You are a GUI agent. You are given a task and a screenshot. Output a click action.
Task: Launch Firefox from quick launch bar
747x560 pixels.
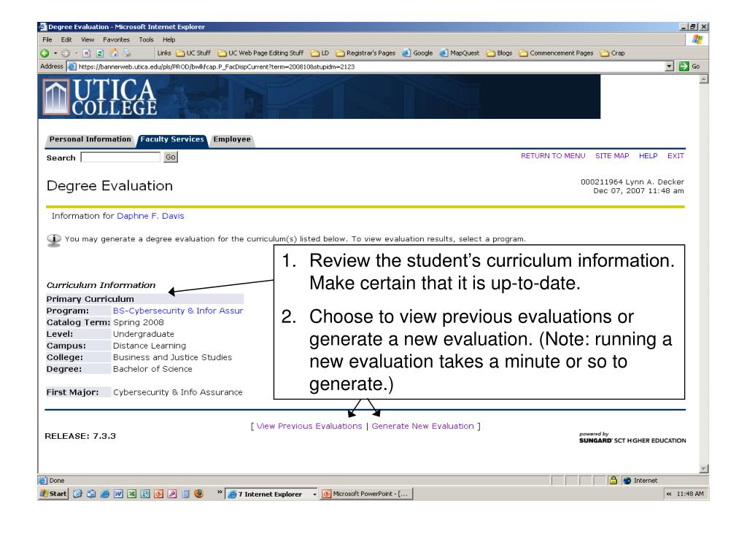(199, 494)
